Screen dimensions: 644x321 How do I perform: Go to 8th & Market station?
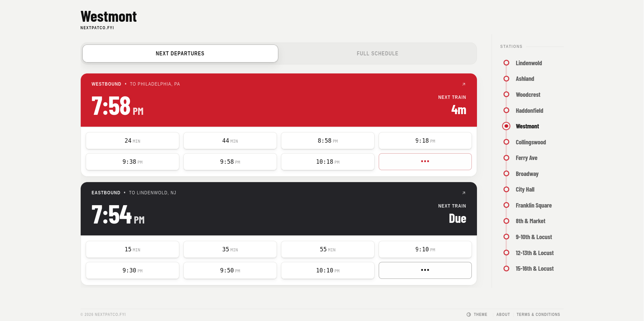tap(530, 221)
